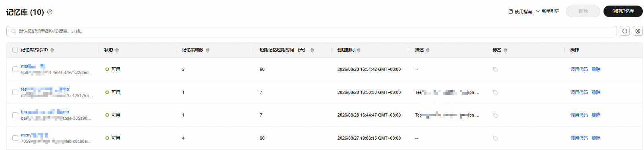Click 调用代码 in the 16:44:47 row

click(579, 115)
